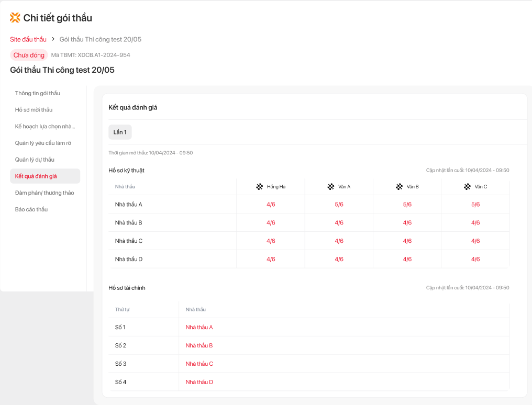
Task: Navigate to Quản lý dự thầu
Action: click(35, 160)
